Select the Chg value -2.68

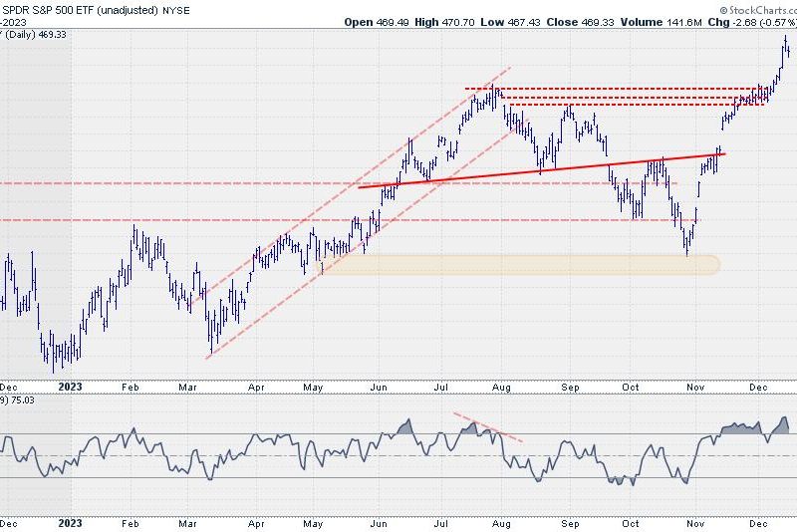pyautogui.click(x=743, y=22)
